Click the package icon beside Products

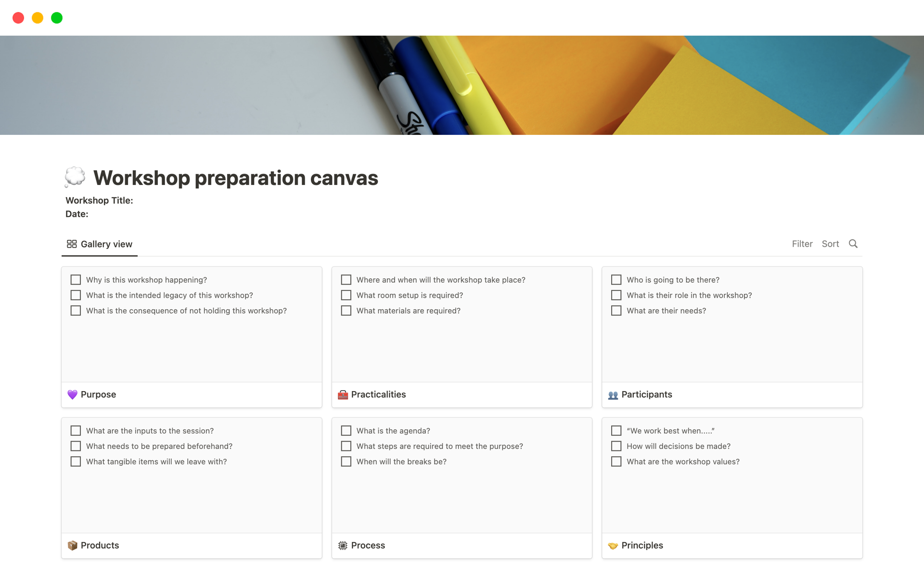[x=72, y=545]
